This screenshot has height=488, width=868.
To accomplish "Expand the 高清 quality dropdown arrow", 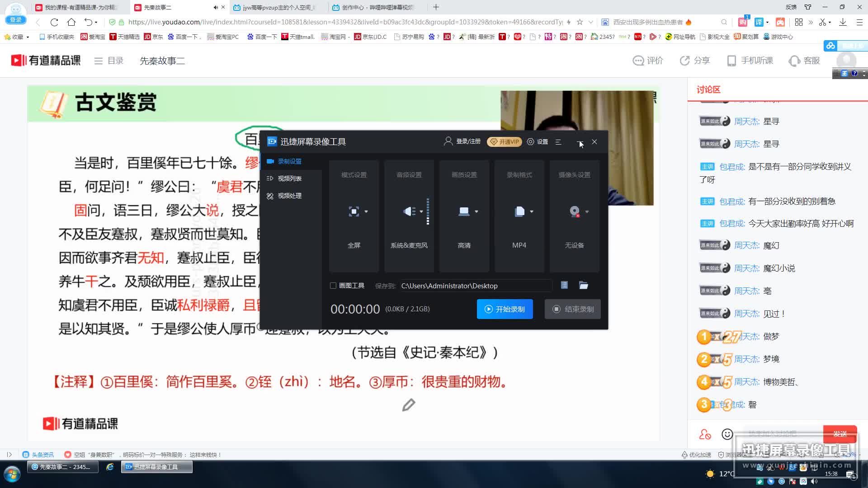I will (x=476, y=211).
